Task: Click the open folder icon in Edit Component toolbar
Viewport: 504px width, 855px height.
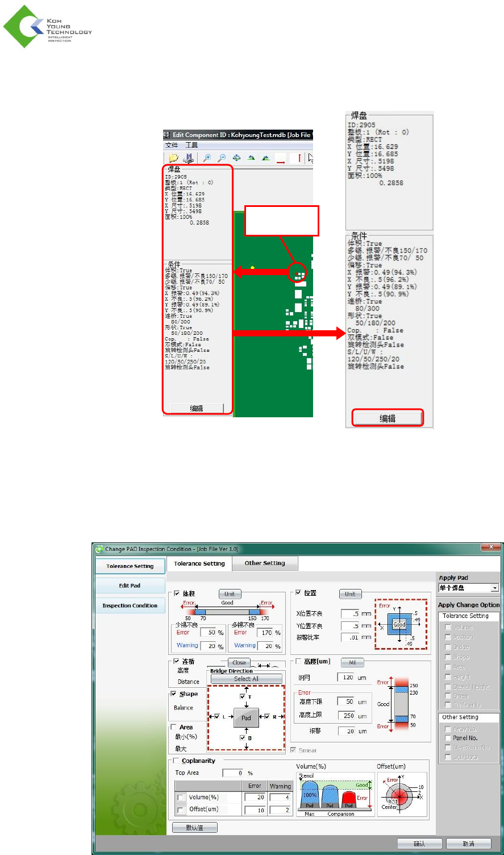Action: pos(173,159)
